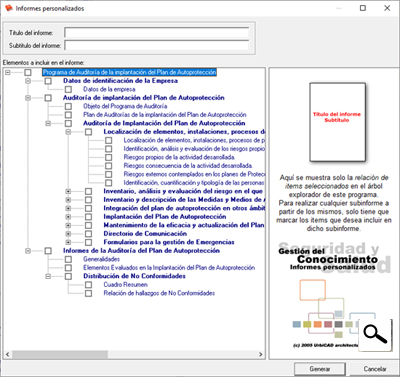Click the Cancelar button
Image resolution: width=400 pixels, height=377 pixels.
375,369
